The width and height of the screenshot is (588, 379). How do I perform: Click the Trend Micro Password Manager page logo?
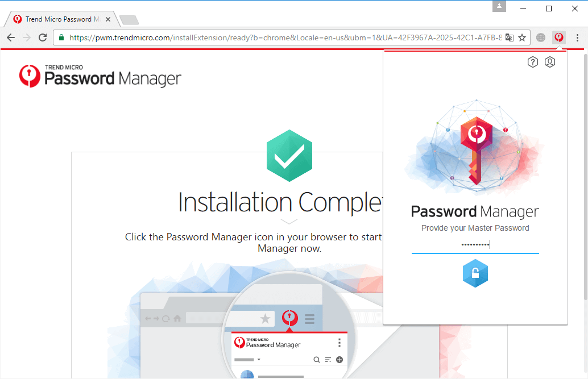[100, 76]
